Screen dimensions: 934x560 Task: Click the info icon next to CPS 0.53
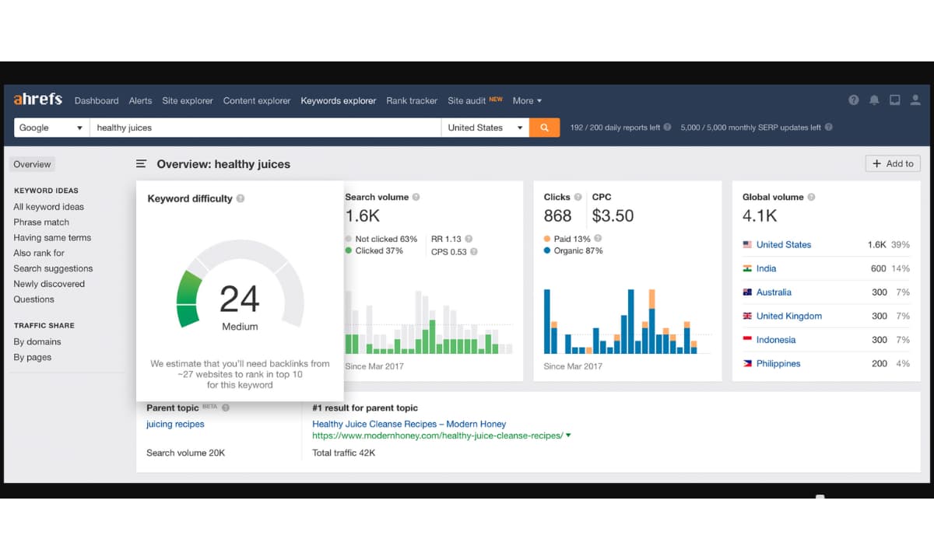(x=474, y=251)
